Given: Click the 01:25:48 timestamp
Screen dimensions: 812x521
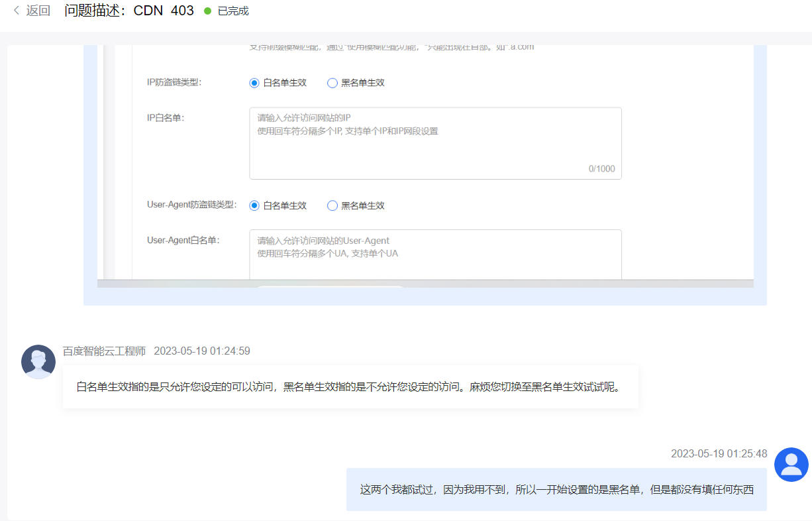Looking at the screenshot, I should (x=719, y=454).
